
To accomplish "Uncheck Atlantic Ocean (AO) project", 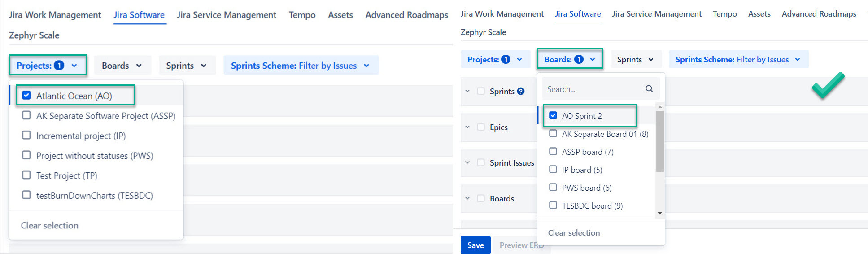I will tap(26, 95).
